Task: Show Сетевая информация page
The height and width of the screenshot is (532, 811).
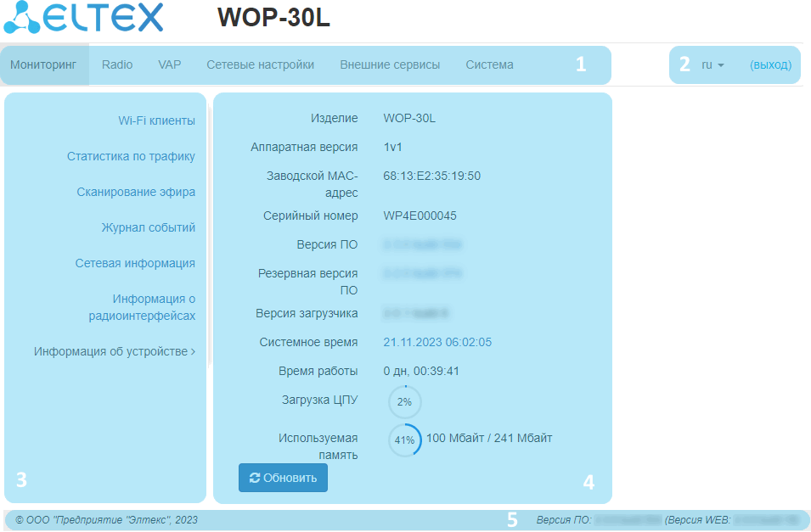Action: [135, 263]
